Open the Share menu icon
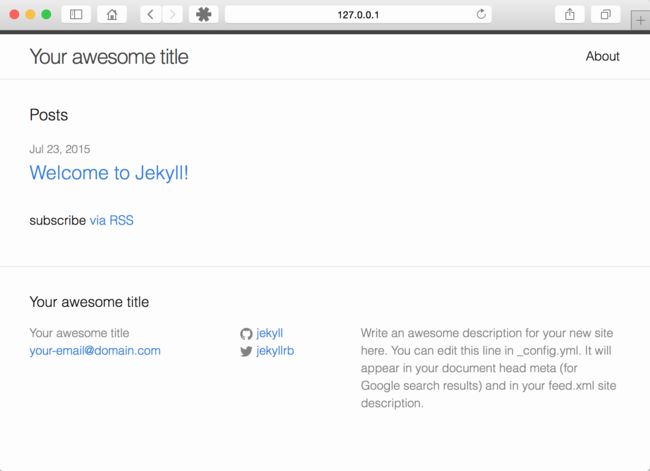 [570, 15]
